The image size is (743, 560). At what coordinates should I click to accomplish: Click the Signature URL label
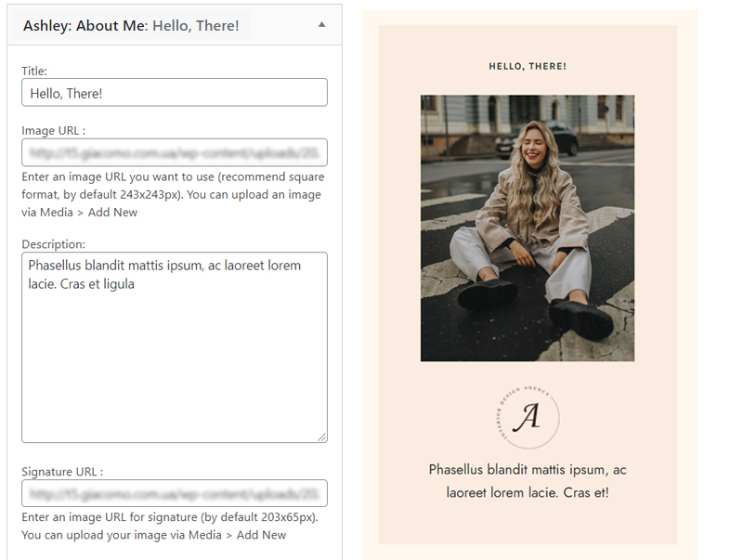click(x=62, y=472)
